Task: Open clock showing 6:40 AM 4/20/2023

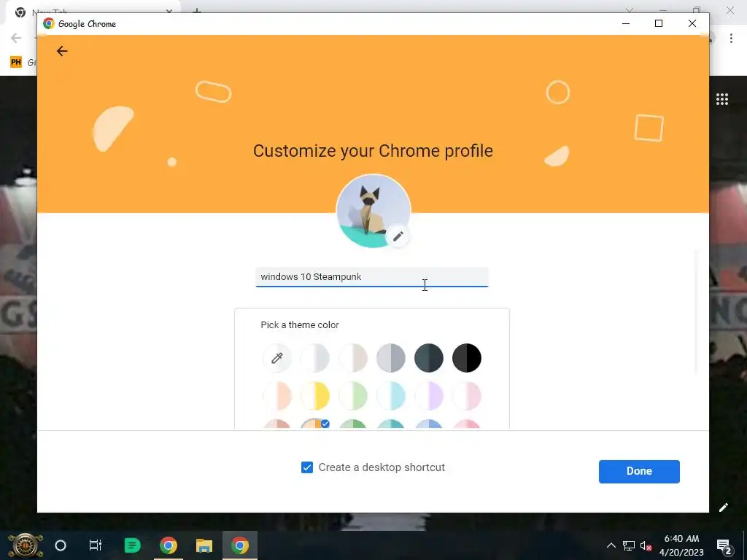Action: tap(681, 545)
